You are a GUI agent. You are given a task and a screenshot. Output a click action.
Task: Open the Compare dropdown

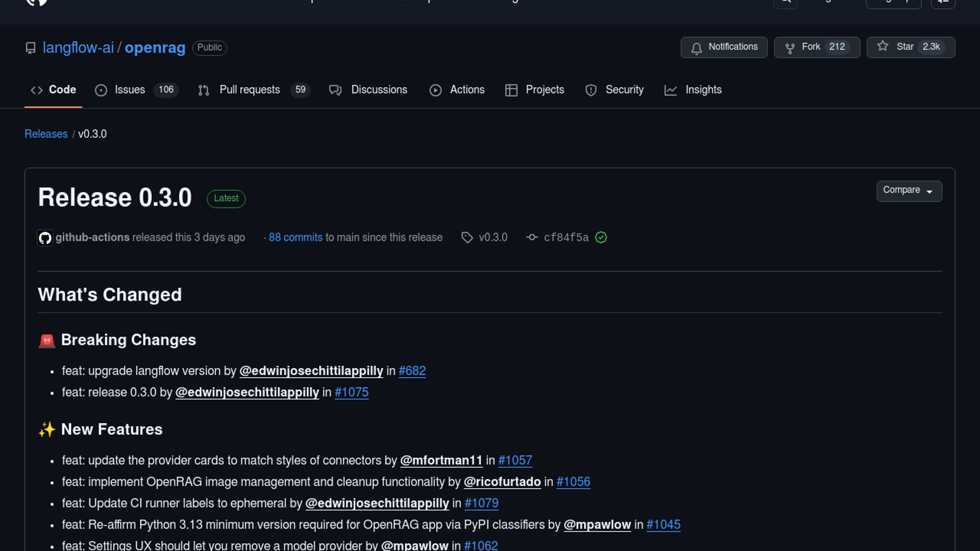coord(909,191)
